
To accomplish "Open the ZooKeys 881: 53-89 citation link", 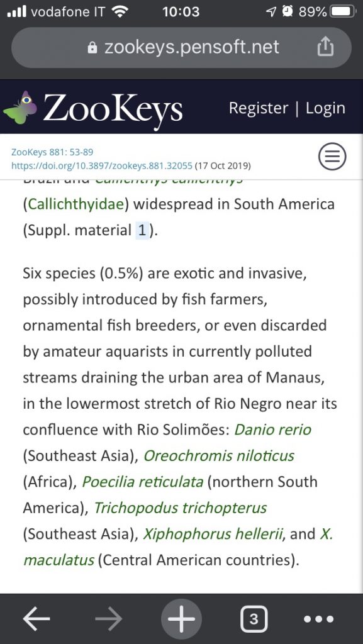I will click(52, 152).
